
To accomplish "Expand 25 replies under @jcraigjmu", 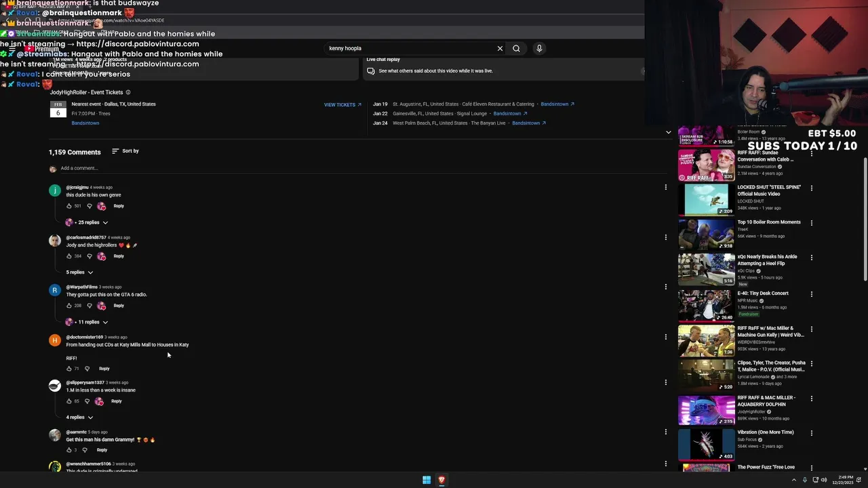I will [x=87, y=222].
